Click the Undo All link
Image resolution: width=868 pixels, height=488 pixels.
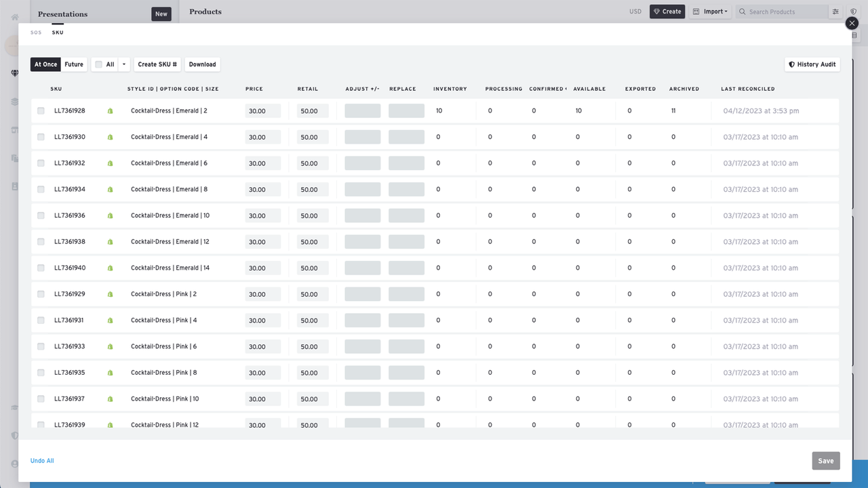(x=42, y=460)
